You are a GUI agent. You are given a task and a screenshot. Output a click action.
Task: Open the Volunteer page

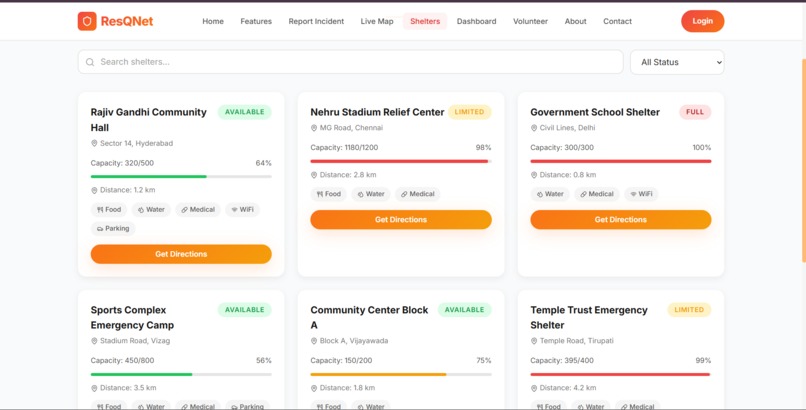pyautogui.click(x=530, y=22)
